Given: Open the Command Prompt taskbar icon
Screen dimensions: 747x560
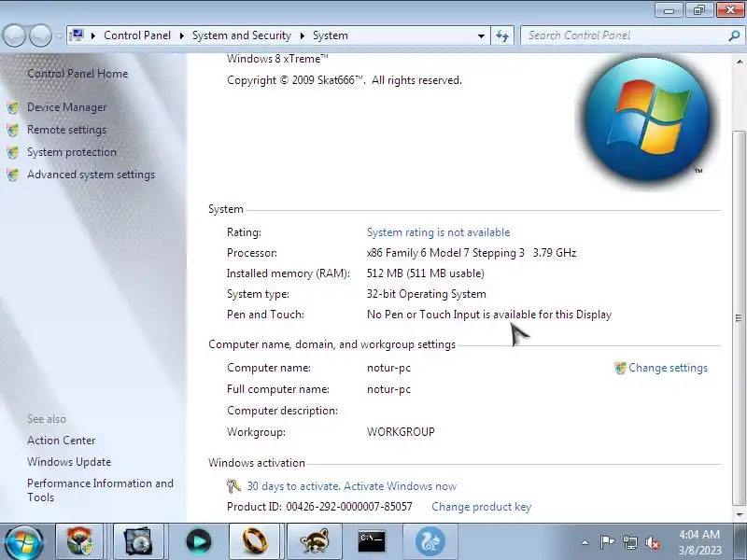Looking at the screenshot, I should click(x=372, y=541).
